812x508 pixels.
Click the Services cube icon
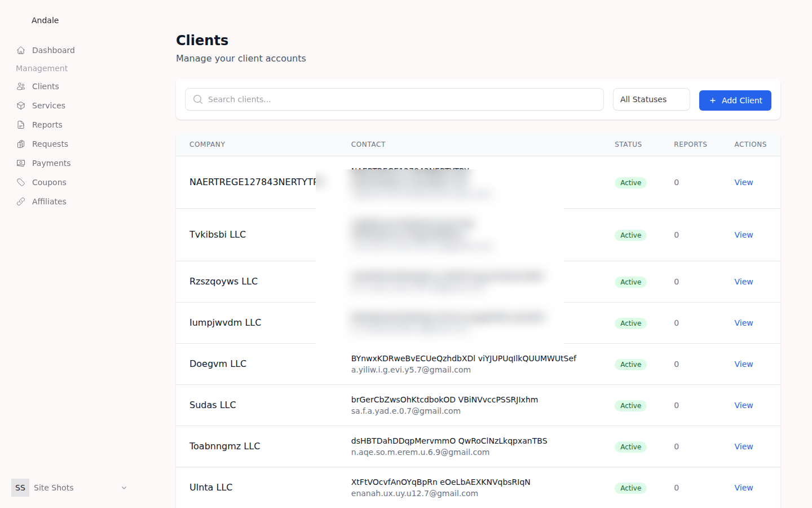click(21, 106)
